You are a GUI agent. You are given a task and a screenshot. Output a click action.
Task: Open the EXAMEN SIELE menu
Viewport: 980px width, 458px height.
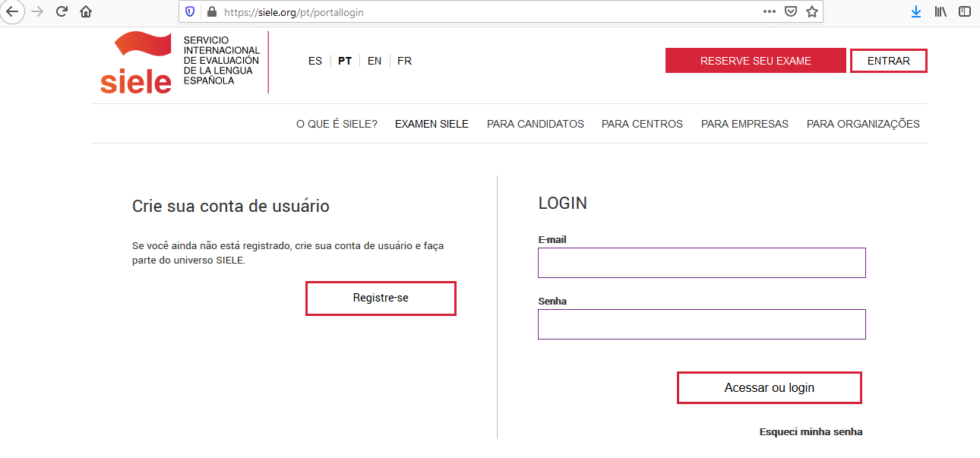click(432, 124)
